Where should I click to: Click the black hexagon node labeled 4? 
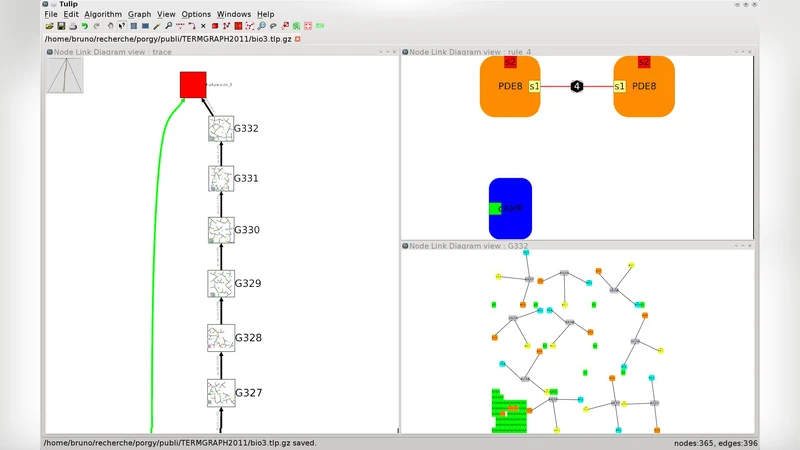[577, 87]
